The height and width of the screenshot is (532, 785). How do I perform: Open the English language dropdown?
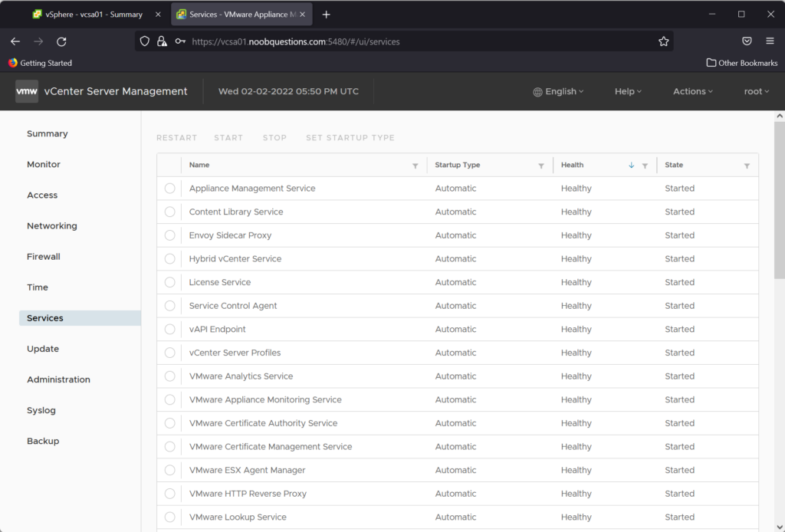point(558,91)
